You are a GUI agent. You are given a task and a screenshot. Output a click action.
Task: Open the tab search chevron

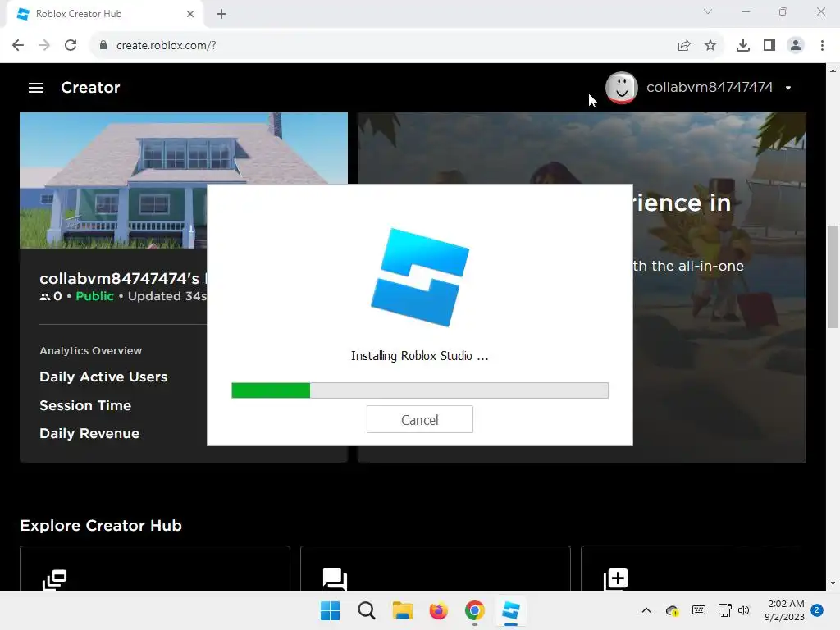tap(708, 11)
